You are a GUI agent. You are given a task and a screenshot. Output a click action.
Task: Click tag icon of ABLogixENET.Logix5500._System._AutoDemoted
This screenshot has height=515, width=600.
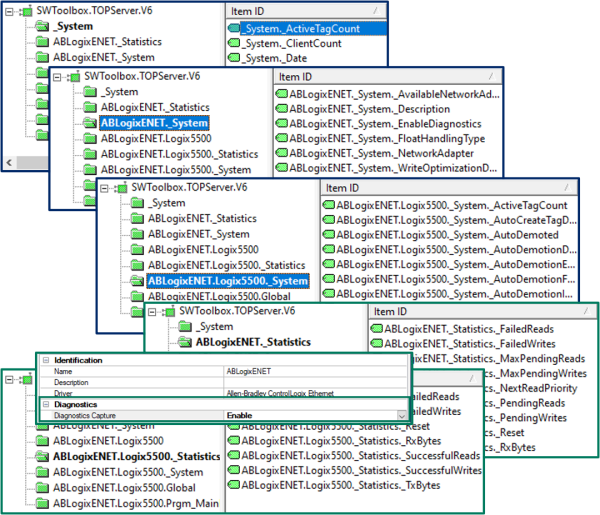pos(329,234)
